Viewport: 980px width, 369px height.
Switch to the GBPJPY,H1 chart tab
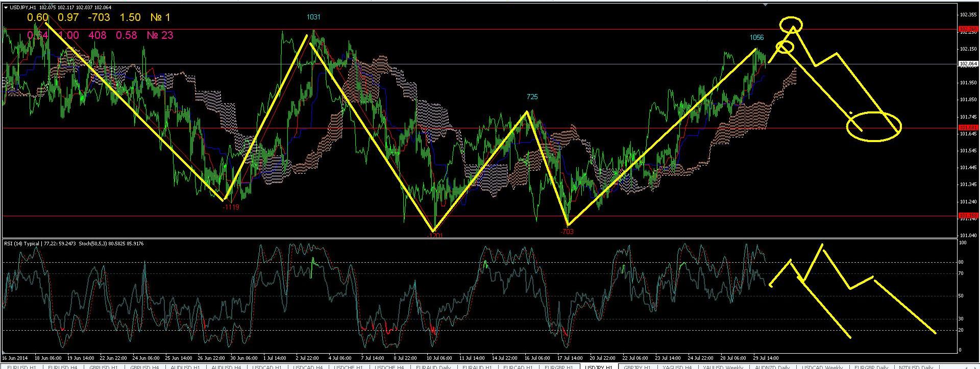(637, 366)
